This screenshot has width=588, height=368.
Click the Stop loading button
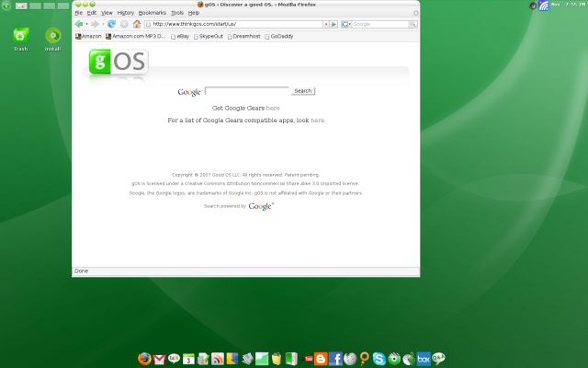(x=124, y=24)
